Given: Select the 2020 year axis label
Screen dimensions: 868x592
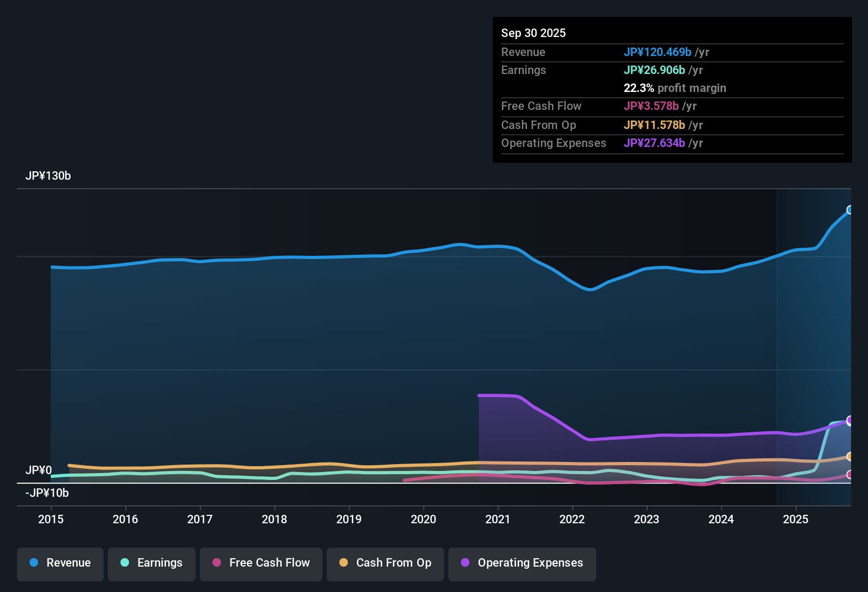Looking at the screenshot, I should click(423, 520).
